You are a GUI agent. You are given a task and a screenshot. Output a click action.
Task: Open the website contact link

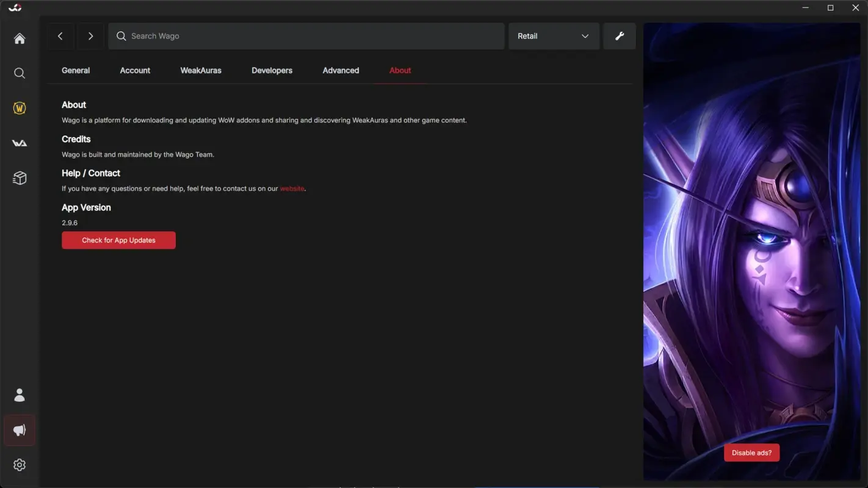pyautogui.click(x=292, y=188)
